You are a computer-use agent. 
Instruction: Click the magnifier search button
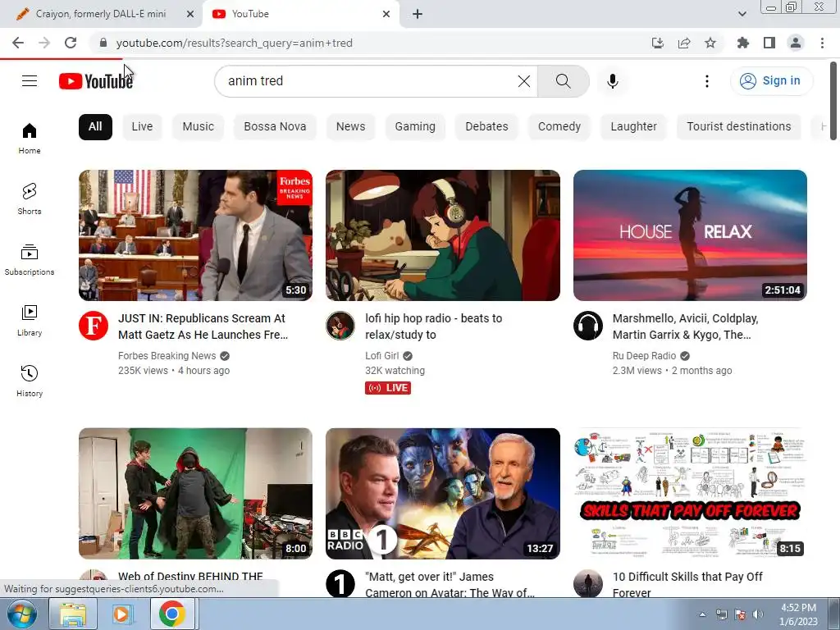(x=563, y=81)
